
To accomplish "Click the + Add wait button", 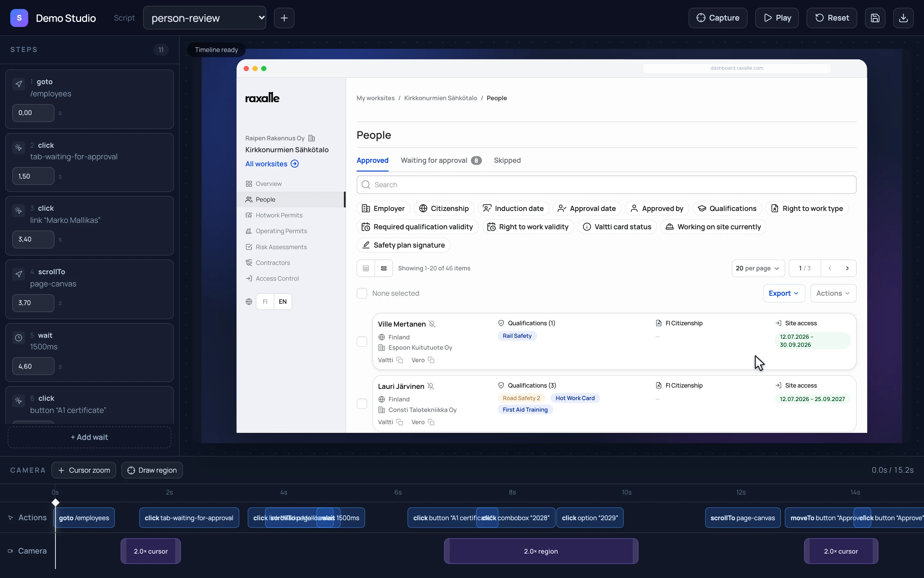I will (x=89, y=437).
